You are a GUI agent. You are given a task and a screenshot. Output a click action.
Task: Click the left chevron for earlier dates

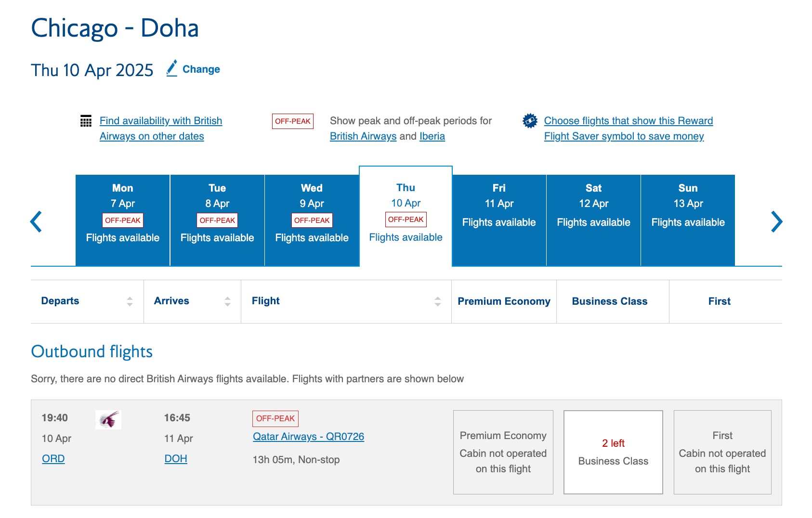pyautogui.click(x=36, y=221)
